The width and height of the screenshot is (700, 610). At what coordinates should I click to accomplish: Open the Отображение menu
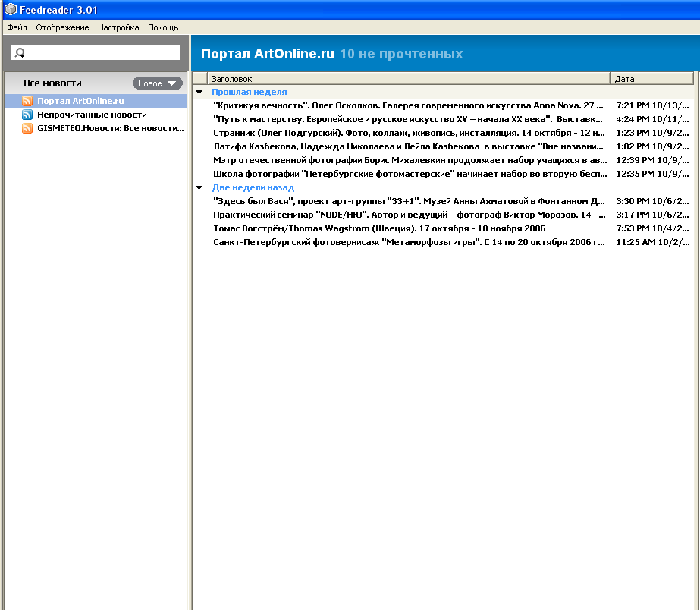(x=62, y=27)
